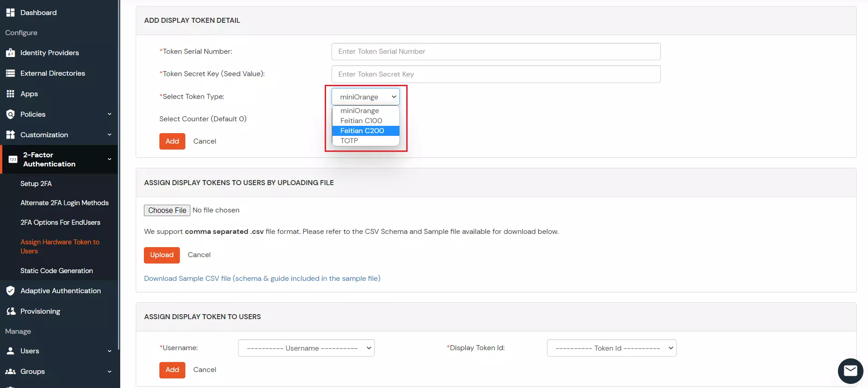Click the External Directories list icon

pyautogui.click(x=10, y=73)
